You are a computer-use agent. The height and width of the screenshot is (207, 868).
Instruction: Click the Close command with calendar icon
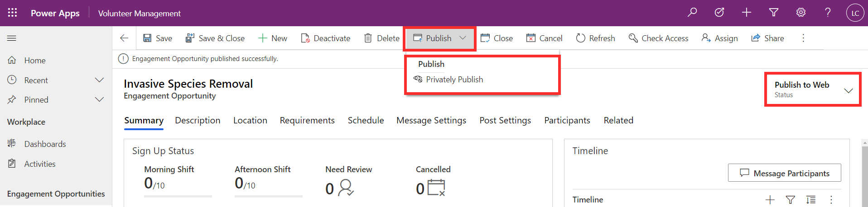click(497, 38)
